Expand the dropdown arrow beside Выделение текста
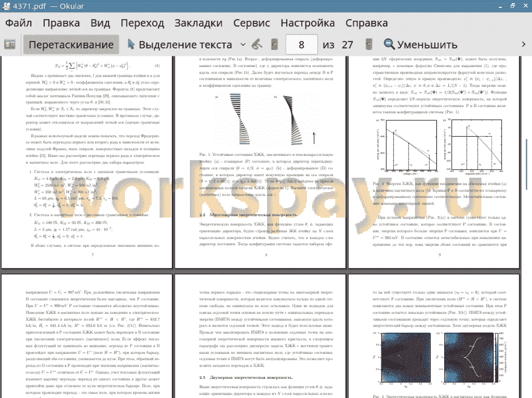532x398 pixels. 243,45
